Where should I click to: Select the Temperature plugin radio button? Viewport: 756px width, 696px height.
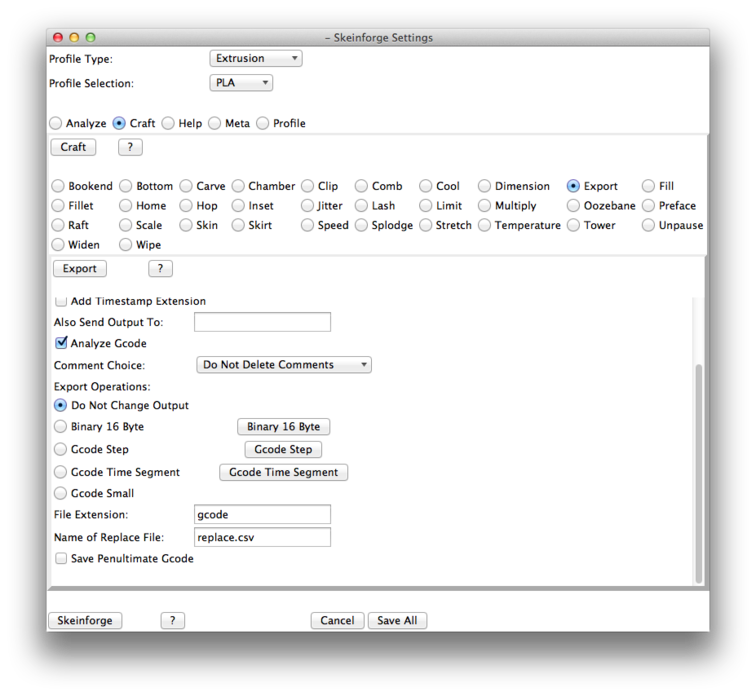click(485, 225)
